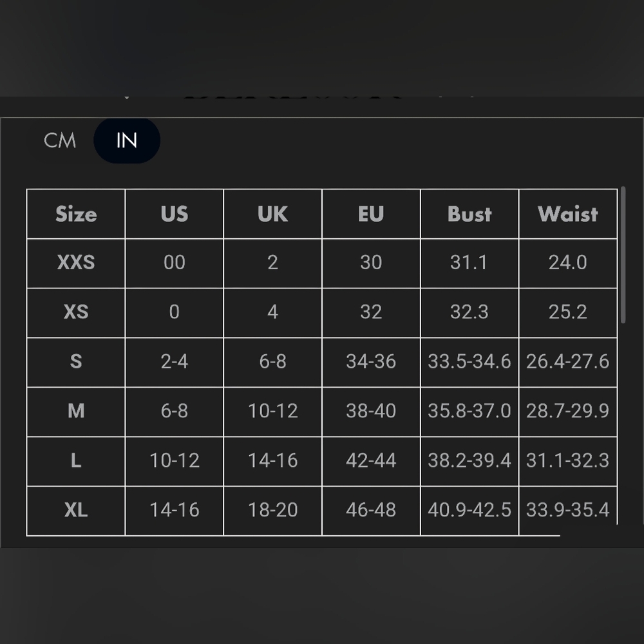Click the EU column header
644x644 pixels.
[371, 214]
